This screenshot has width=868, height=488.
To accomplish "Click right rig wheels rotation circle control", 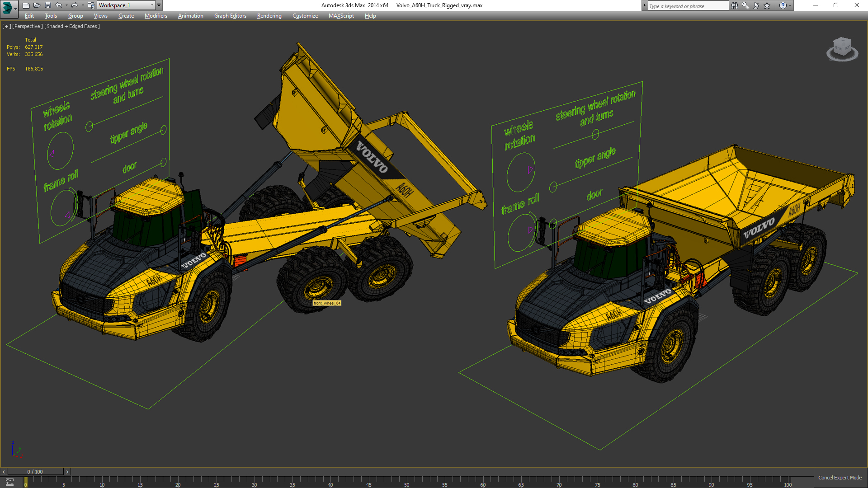I will tap(521, 172).
